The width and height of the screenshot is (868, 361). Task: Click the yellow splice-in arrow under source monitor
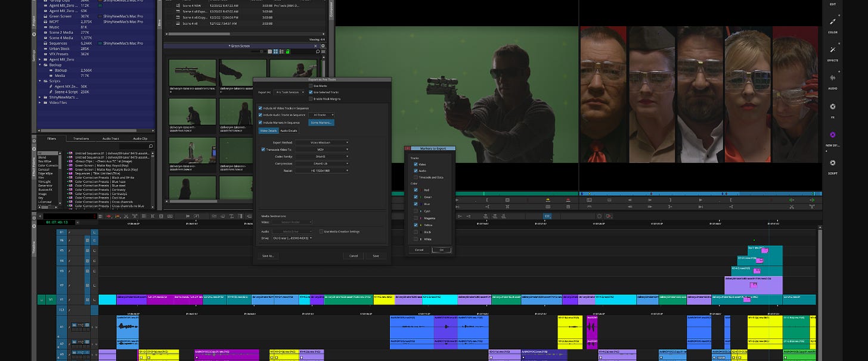pos(548,200)
